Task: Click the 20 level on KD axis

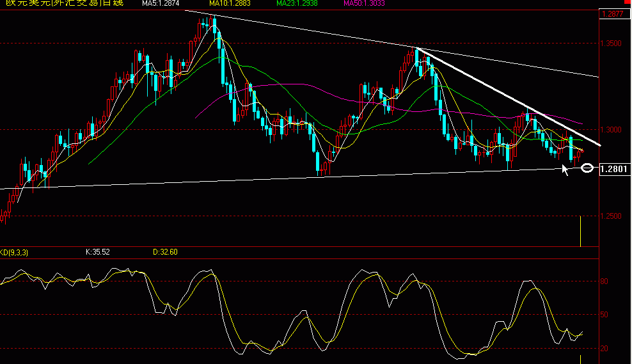Action: [x=604, y=349]
